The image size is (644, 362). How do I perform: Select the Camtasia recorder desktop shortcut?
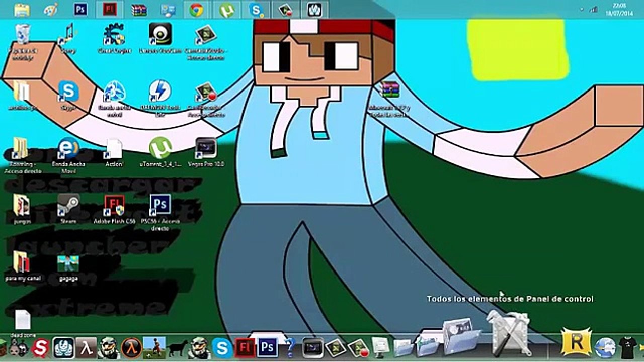point(205,99)
